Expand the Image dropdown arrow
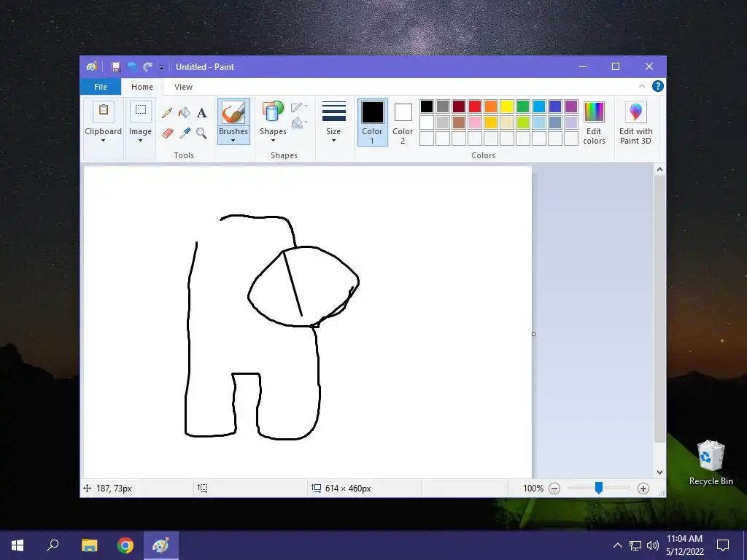Screen dimensions: 747x560 [141, 141]
